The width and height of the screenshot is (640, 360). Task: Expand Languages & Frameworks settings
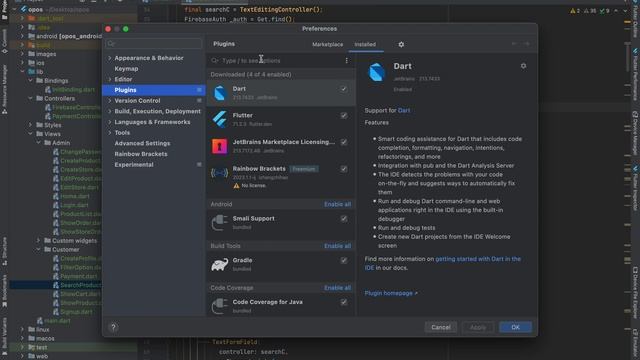click(x=109, y=122)
